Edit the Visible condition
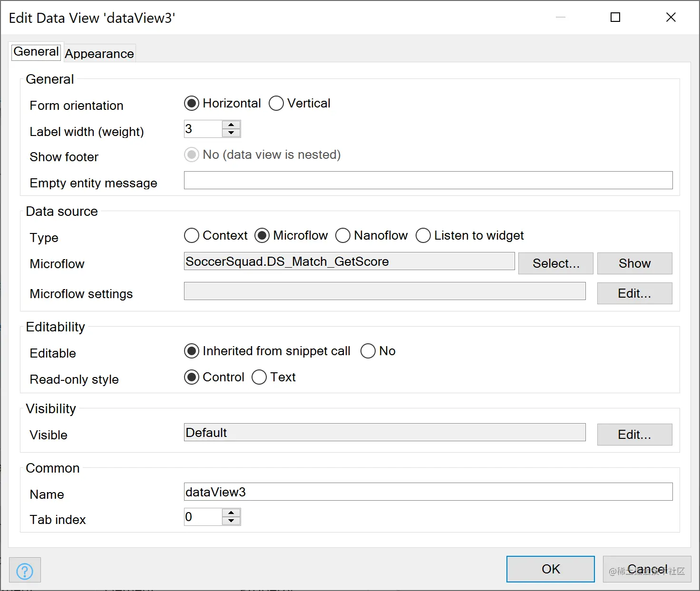This screenshot has width=700, height=591. 634,435
